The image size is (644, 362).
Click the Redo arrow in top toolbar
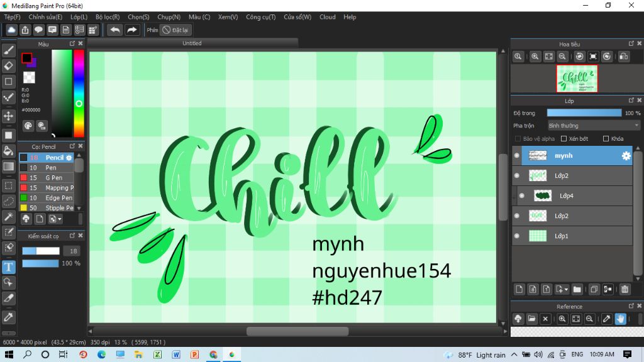pyautogui.click(x=131, y=30)
